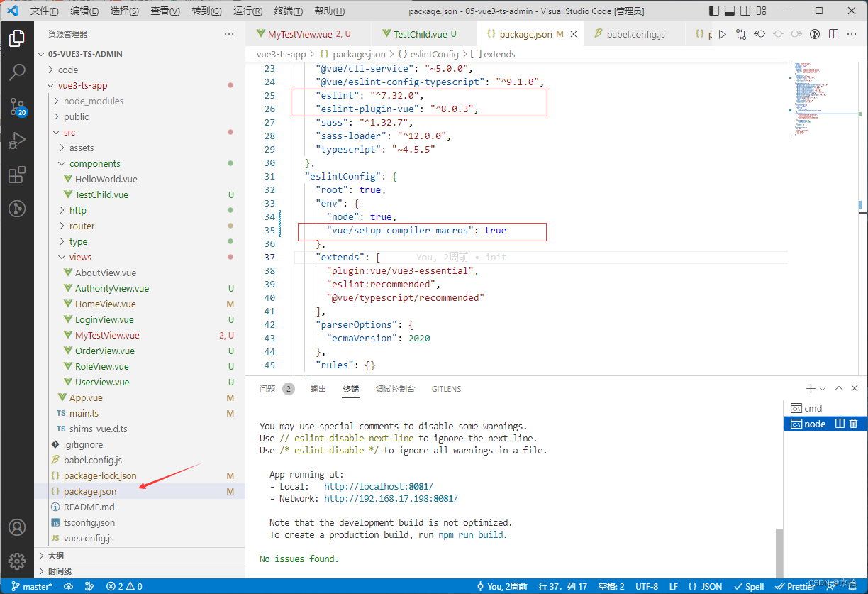Toggle the Spell checker in the status bar
868x594 pixels.
pyautogui.click(x=749, y=586)
